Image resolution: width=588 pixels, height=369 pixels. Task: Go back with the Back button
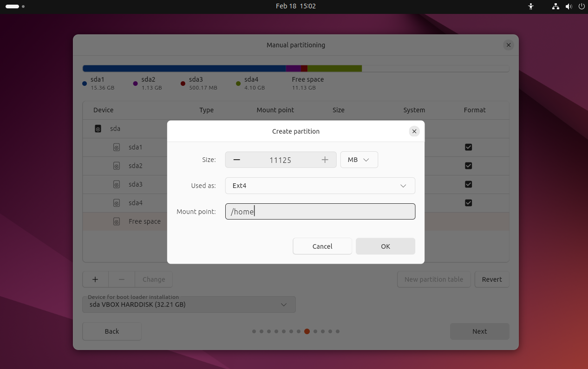112,331
